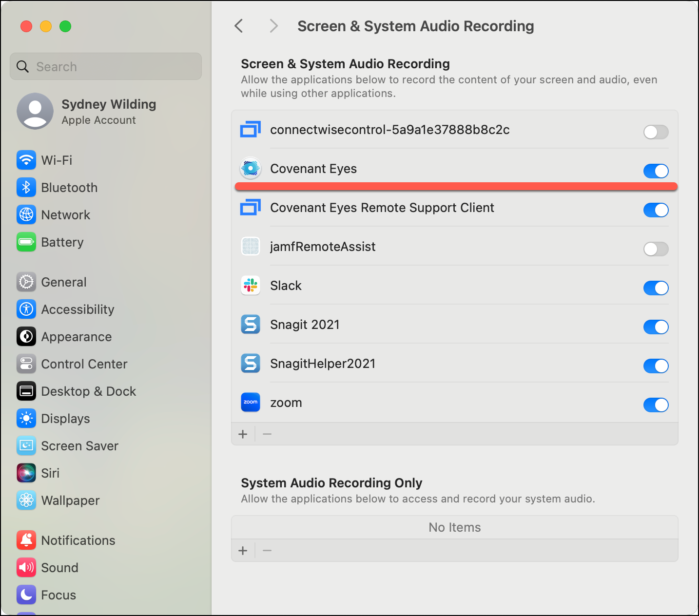The width and height of the screenshot is (699, 616).
Task: Turn off the Slack recording toggle
Action: point(656,288)
